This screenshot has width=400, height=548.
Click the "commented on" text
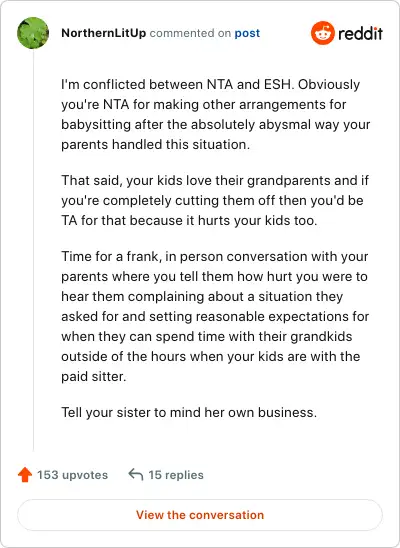point(190,33)
